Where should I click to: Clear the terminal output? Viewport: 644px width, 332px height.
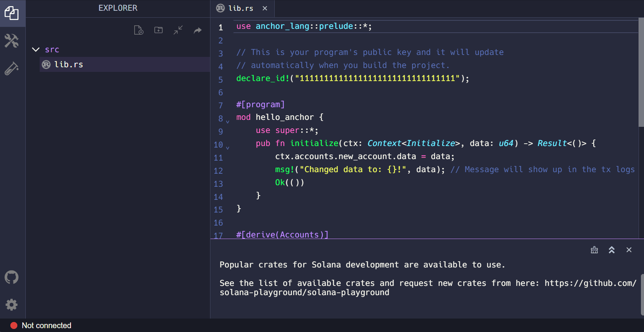click(x=594, y=250)
